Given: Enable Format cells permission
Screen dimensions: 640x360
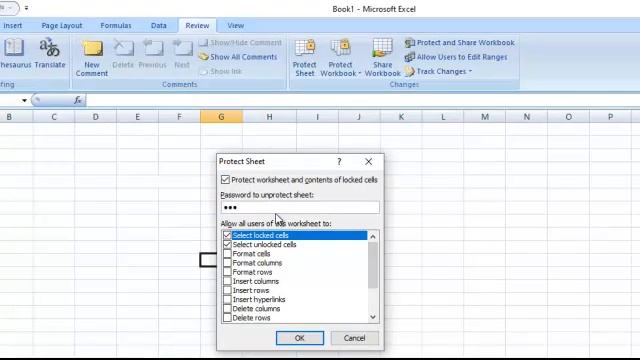Looking at the screenshot, I should (x=227, y=254).
